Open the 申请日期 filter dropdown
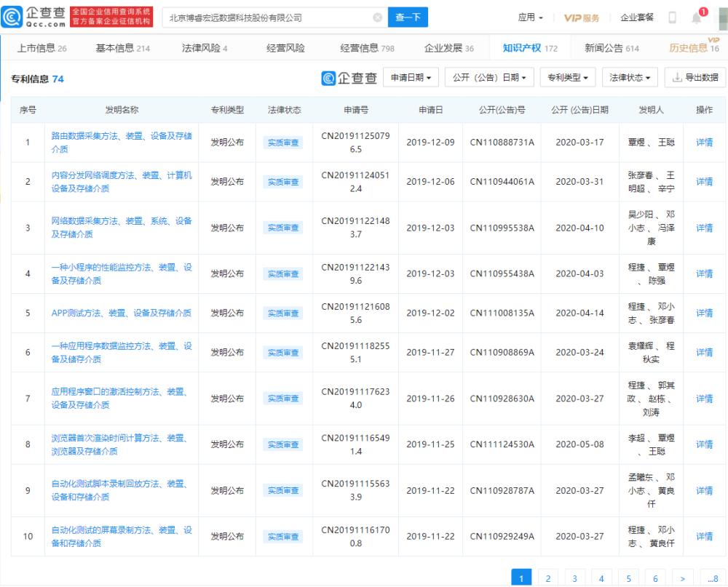Viewport: 728px width, 587px height. [411, 78]
